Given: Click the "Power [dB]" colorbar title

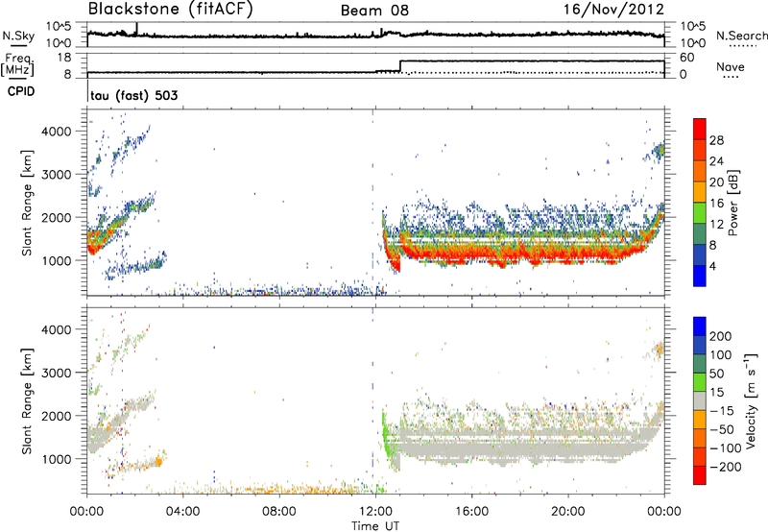Looking at the screenshot, I should coord(733,203).
